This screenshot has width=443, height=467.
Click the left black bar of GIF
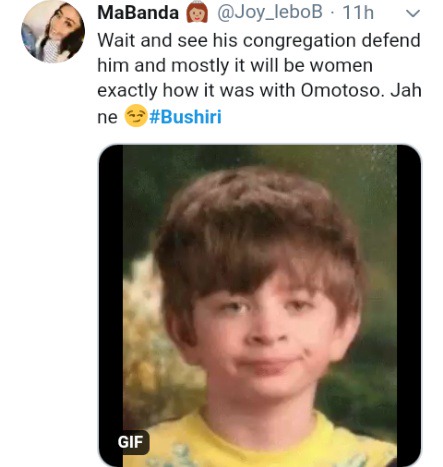click(111, 306)
